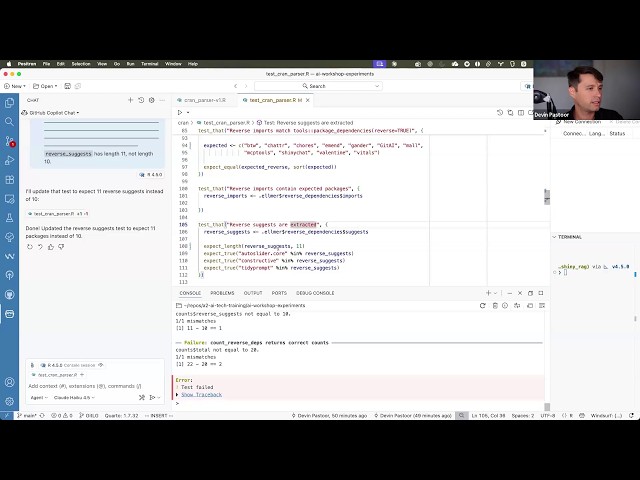Open Source Control view with badge
Image resolution: width=640 pixels, height=480 pixels.
coord(9,141)
